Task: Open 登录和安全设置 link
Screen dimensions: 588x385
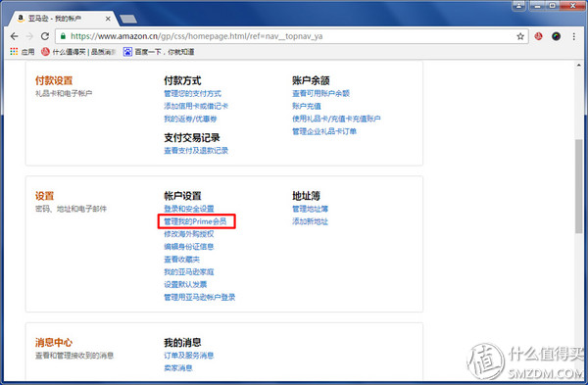Action: (x=189, y=209)
